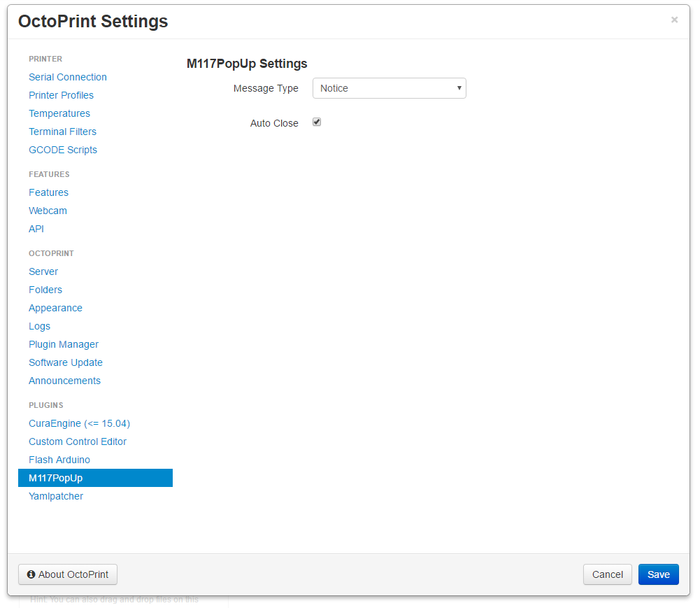Open Printer Profiles settings
700x608 pixels.
[61, 95]
